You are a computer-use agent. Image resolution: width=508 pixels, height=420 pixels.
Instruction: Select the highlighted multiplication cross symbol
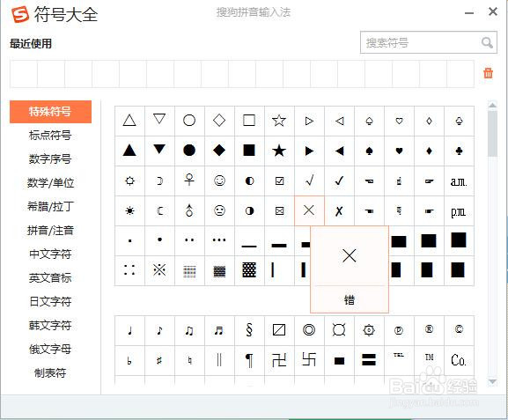tap(309, 210)
